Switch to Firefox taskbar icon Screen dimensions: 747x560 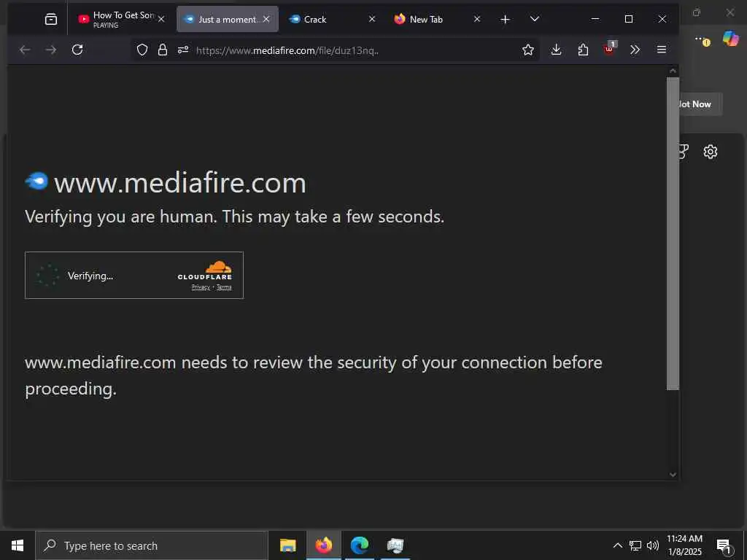(323, 545)
